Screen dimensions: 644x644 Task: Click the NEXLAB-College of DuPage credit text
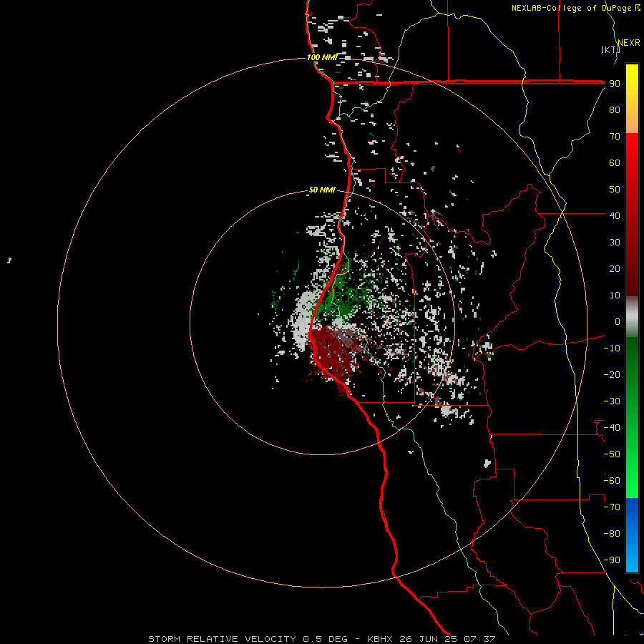click(571, 8)
